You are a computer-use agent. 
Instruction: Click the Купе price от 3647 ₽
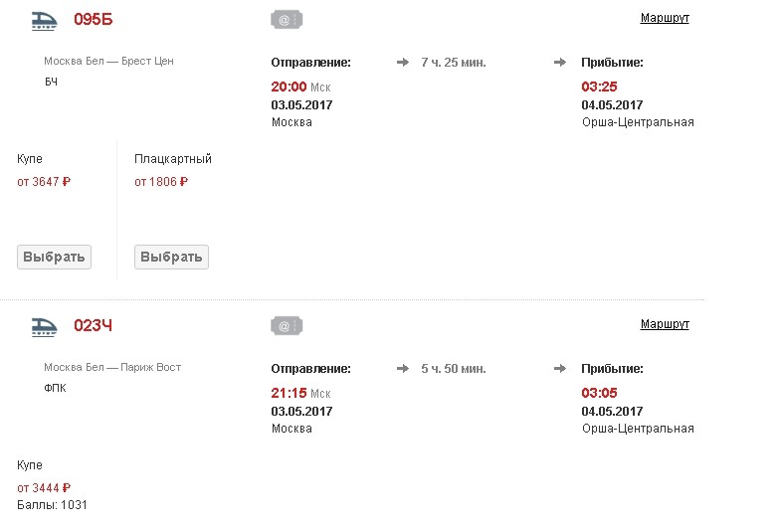coord(44,182)
